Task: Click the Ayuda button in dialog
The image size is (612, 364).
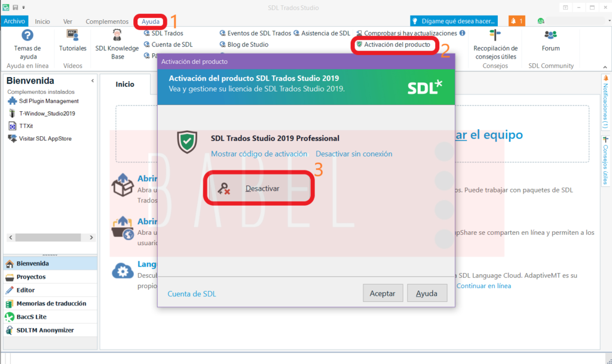Action: pos(427,293)
